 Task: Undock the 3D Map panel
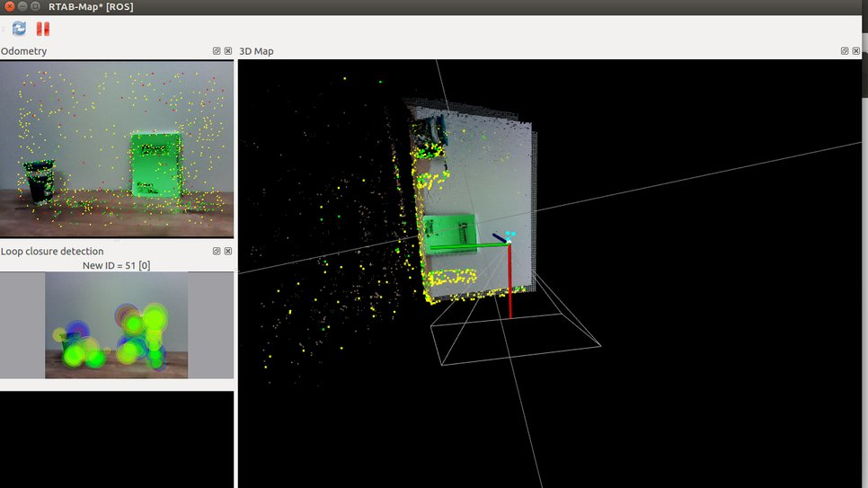845,51
